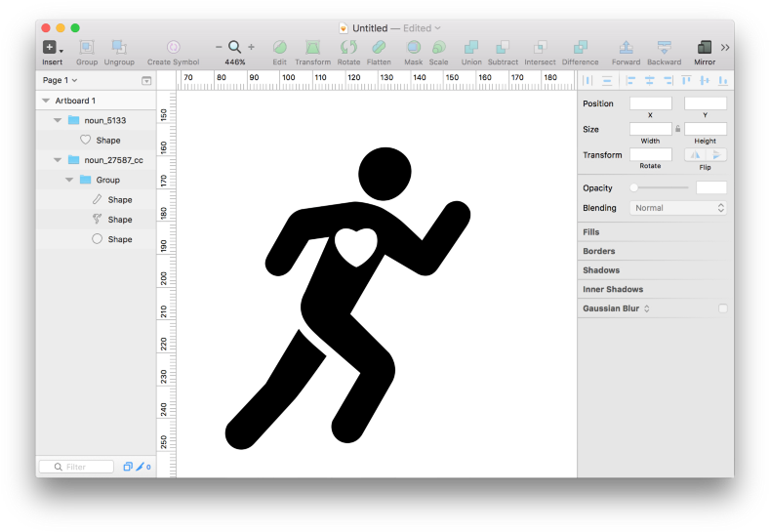Select the heart Shape layer
This screenshot has height=532, width=769.
[107, 141]
